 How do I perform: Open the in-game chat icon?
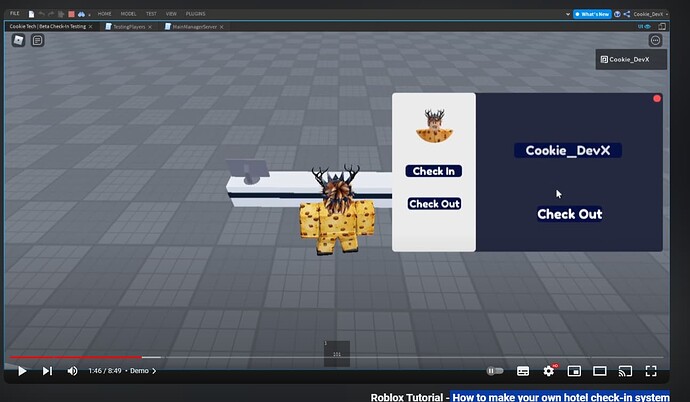point(37,41)
